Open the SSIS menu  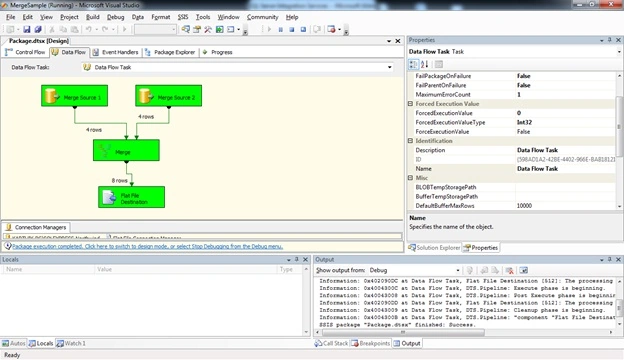point(183,17)
